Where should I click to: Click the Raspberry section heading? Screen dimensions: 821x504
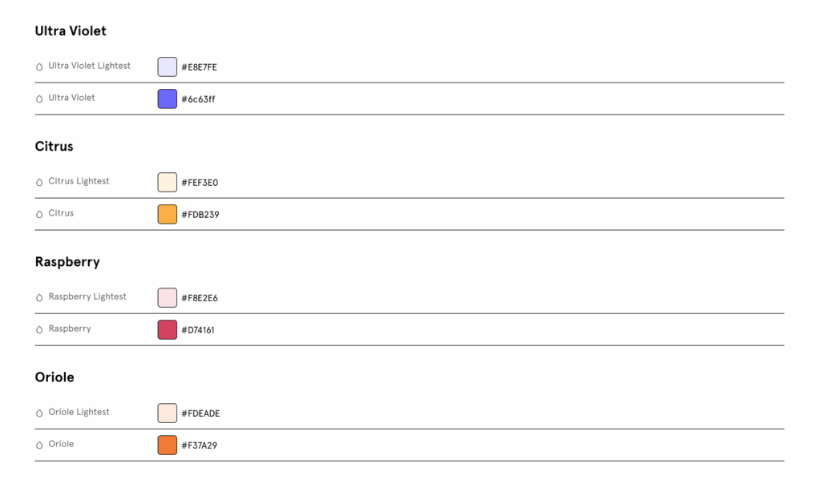(67, 262)
